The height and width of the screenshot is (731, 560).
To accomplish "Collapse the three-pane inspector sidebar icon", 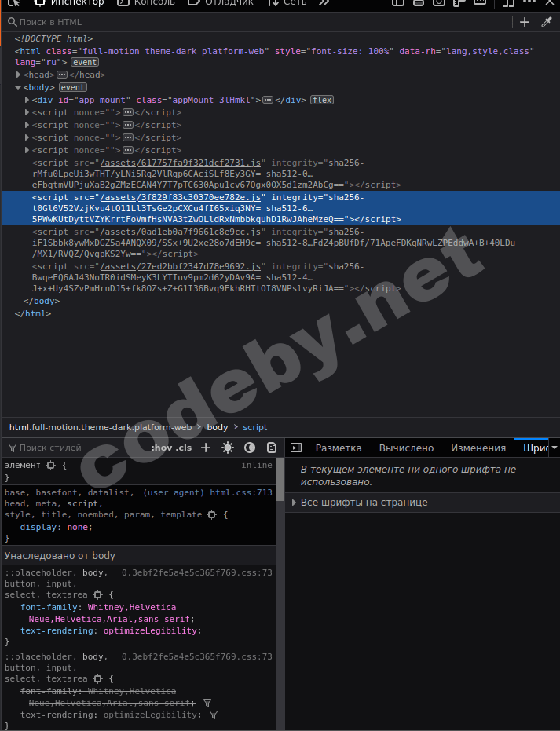I will click(x=296, y=448).
